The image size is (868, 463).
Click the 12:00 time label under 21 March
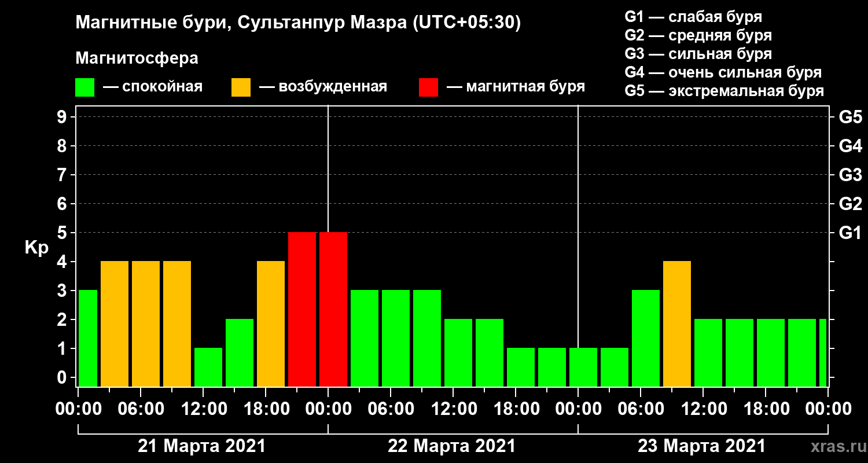coord(203,409)
